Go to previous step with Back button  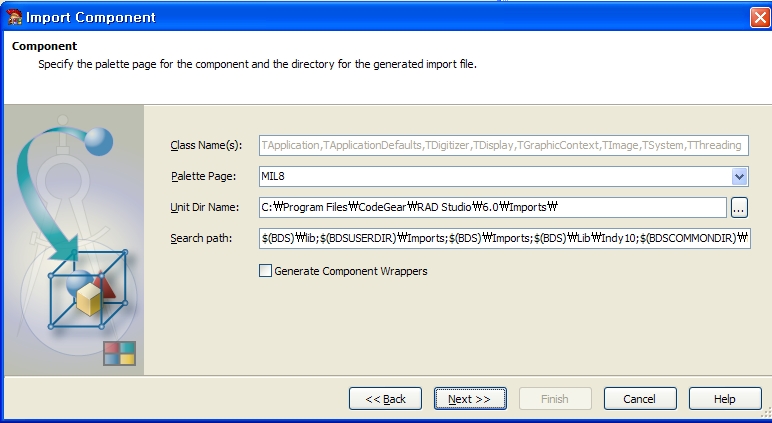pyautogui.click(x=385, y=399)
